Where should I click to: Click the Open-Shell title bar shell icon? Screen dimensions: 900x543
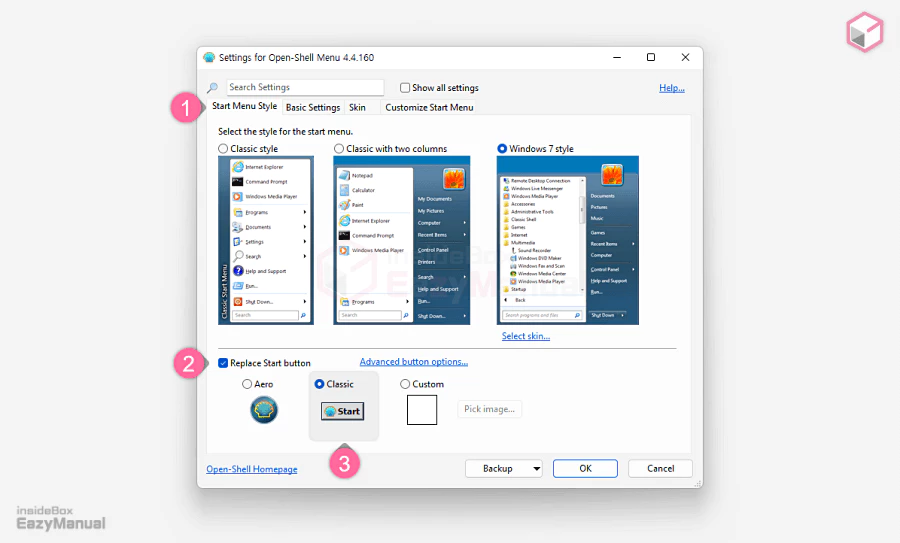coord(209,57)
